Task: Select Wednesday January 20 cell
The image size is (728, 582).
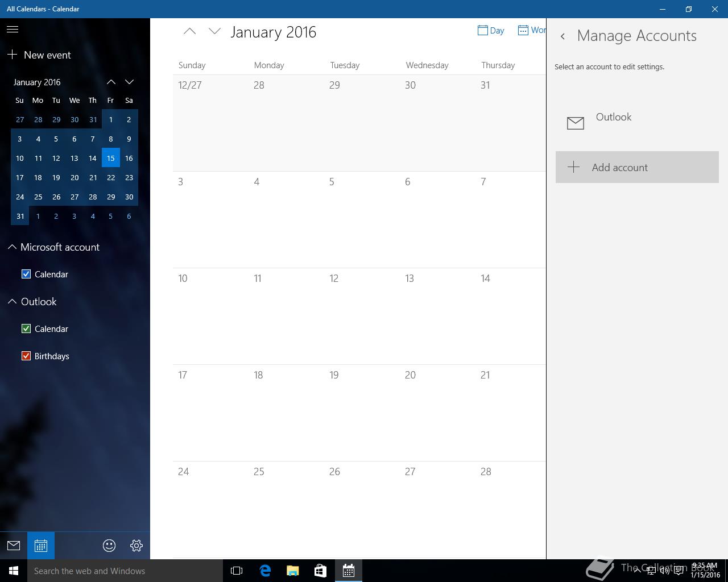Action: 437,413
